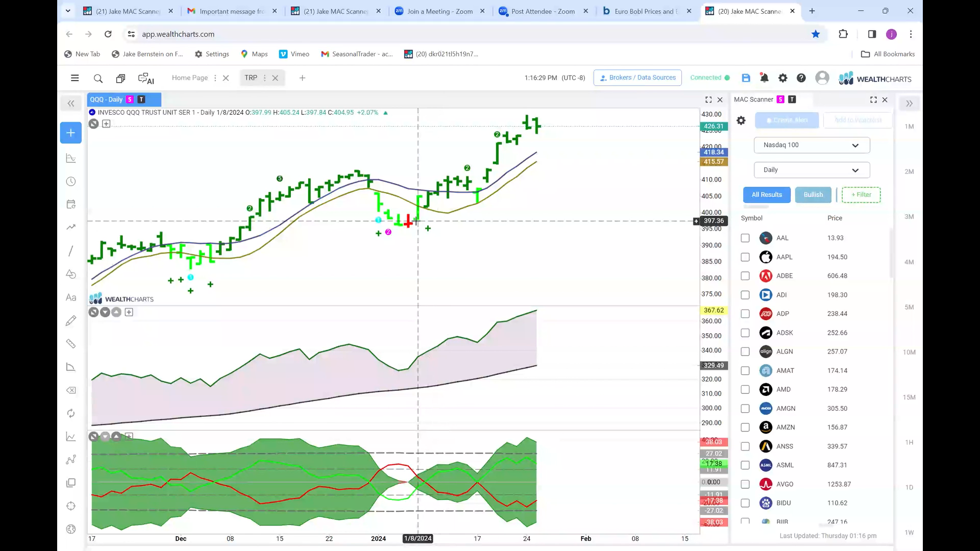Reload the wealthcharts page
Image resolution: width=980 pixels, height=551 pixels.
tap(108, 34)
